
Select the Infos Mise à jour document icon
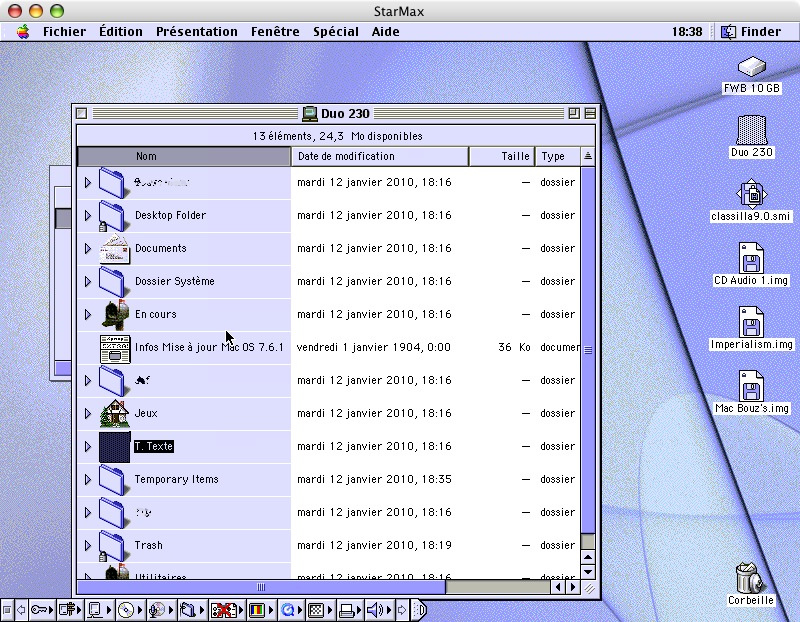click(115, 349)
